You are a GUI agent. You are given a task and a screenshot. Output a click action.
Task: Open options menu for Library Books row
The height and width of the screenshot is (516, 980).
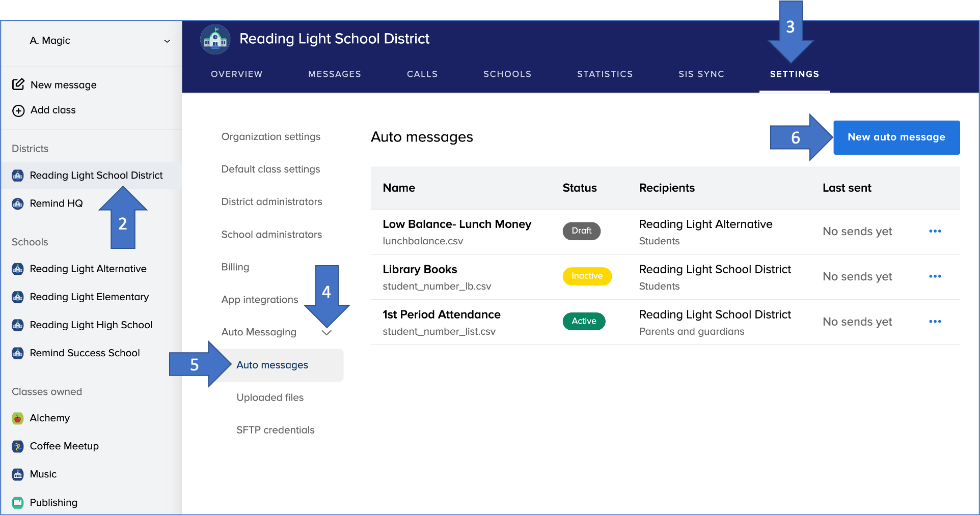(x=935, y=276)
